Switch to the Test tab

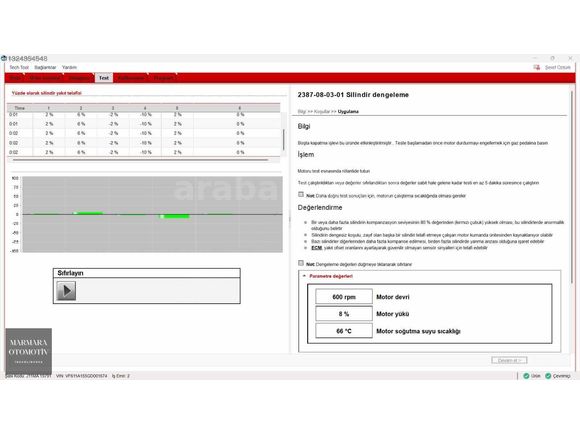pos(104,78)
